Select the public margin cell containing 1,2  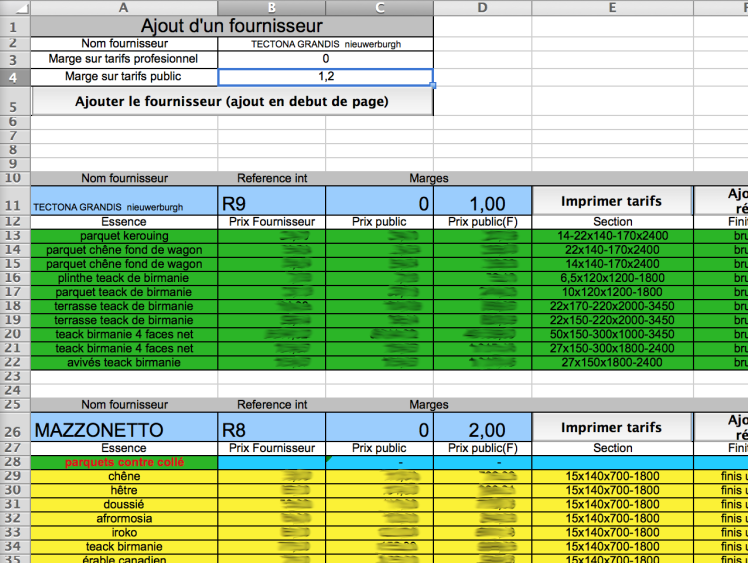(325, 77)
